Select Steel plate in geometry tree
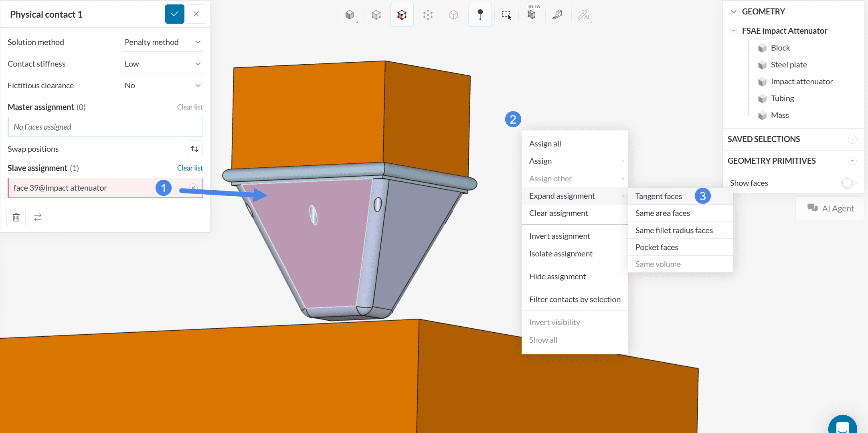The image size is (868, 433). [788, 65]
